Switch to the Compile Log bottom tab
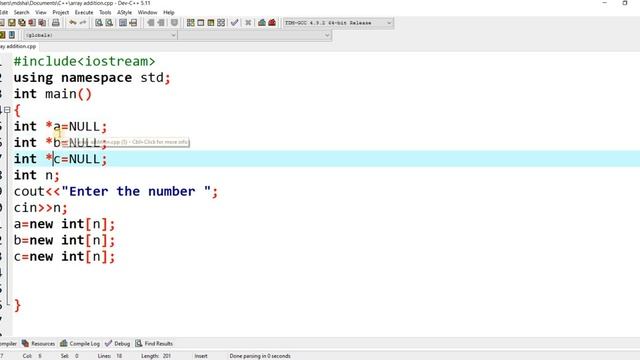The image size is (640, 360). 80,344
